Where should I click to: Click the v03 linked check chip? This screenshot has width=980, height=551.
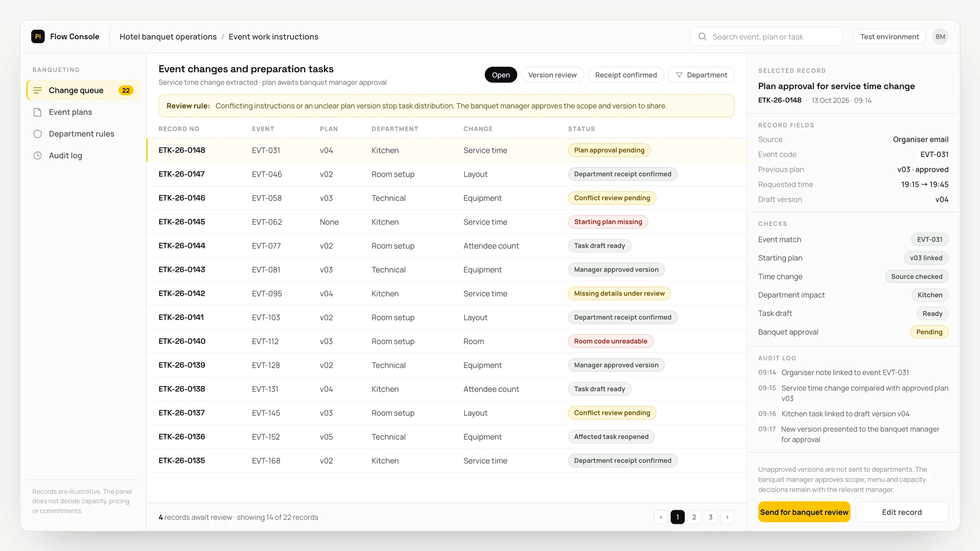pos(926,258)
